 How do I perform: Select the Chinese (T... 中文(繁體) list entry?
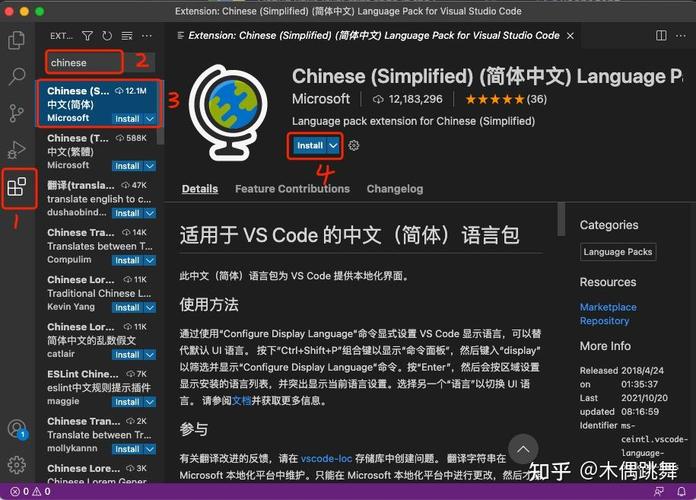coord(100,151)
